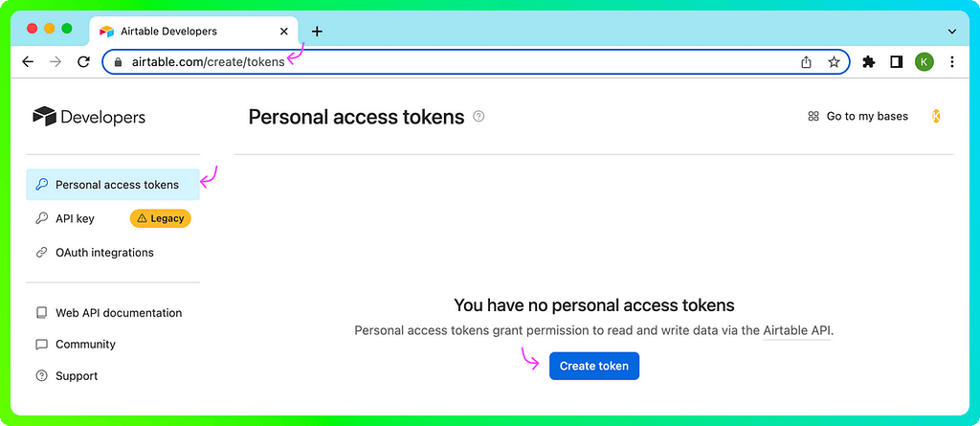Open the browser extensions puzzle icon

pos(869,61)
